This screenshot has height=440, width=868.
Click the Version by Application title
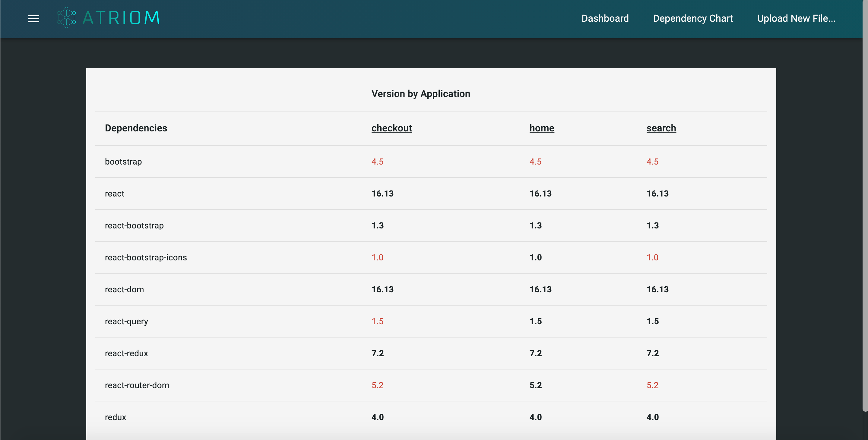coord(420,94)
